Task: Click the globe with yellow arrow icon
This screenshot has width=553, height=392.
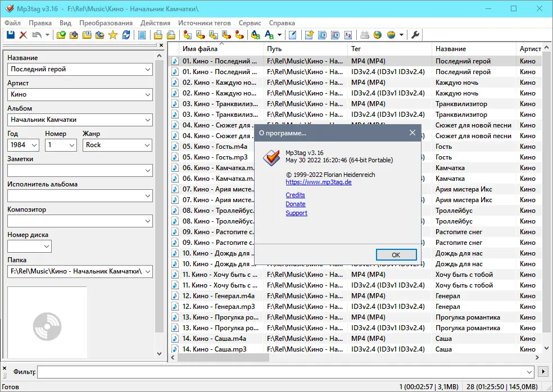Action: coord(378,35)
